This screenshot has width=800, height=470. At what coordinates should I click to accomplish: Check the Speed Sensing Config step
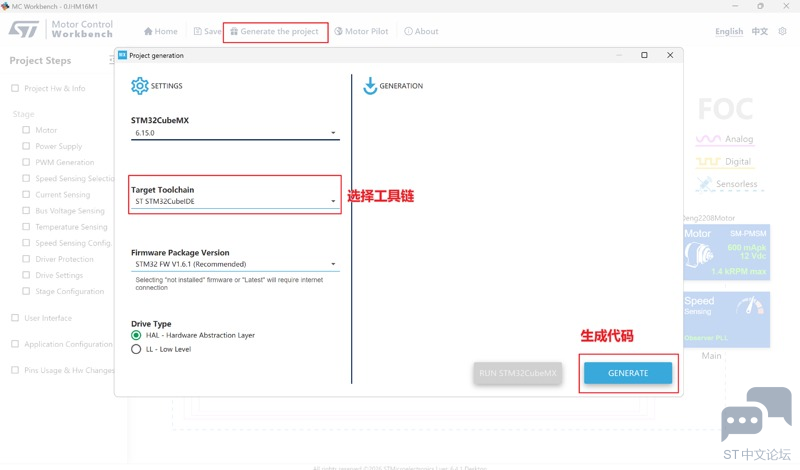(x=26, y=243)
